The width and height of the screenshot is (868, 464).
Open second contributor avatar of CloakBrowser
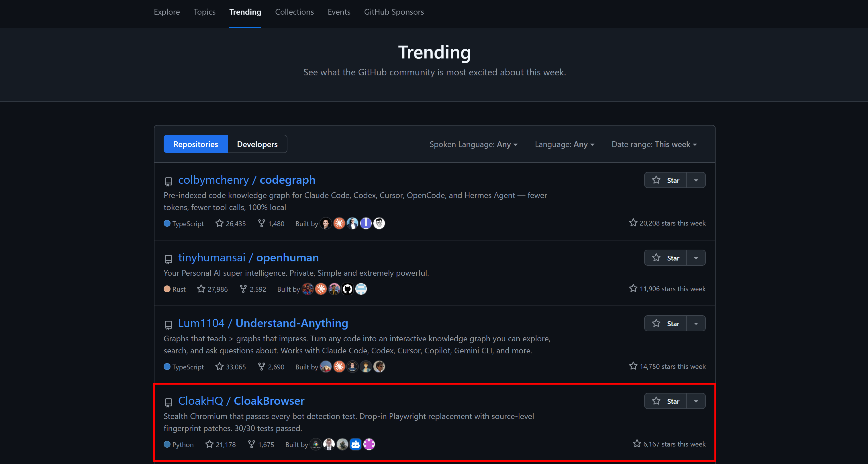329,444
